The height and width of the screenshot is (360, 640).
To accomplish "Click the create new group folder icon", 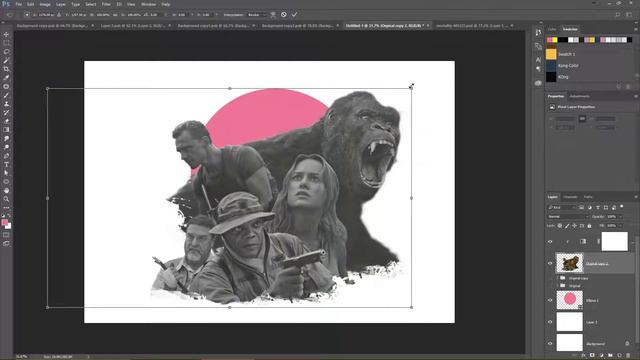I will [x=610, y=356].
